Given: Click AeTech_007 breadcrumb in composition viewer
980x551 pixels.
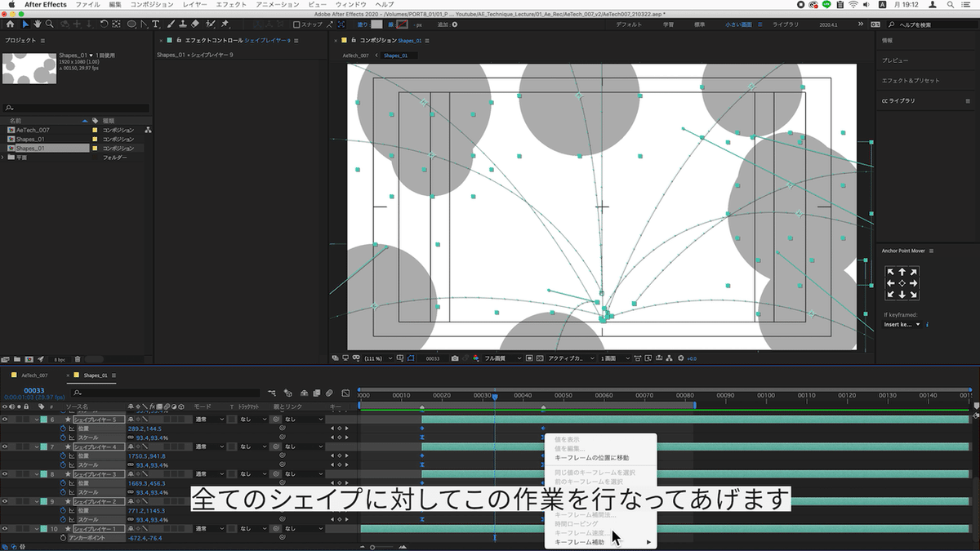Looking at the screenshot, I should pyautogui.click(x=356, y=56).
